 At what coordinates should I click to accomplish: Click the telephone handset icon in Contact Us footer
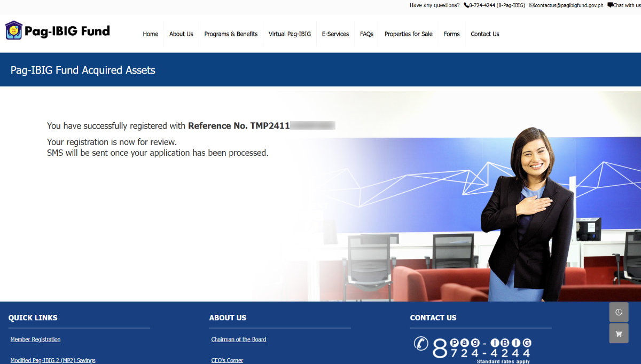pyautogui.click(x=421, y=343)
